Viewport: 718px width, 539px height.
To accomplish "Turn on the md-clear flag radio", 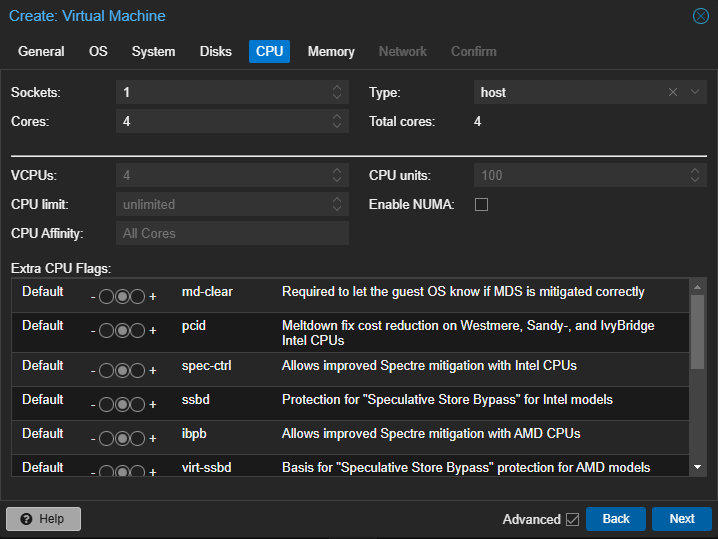I will click(x=138, y=297).
